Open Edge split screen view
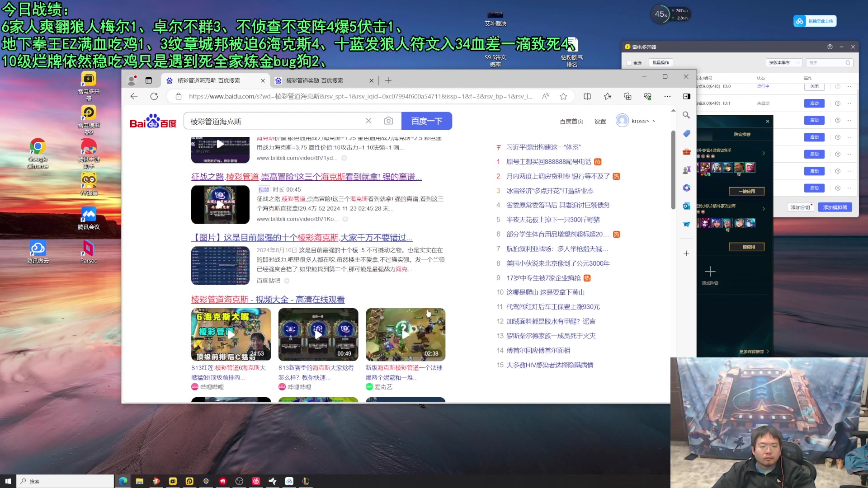This screenshot has width=868, height=488. (x=587, y=96)
